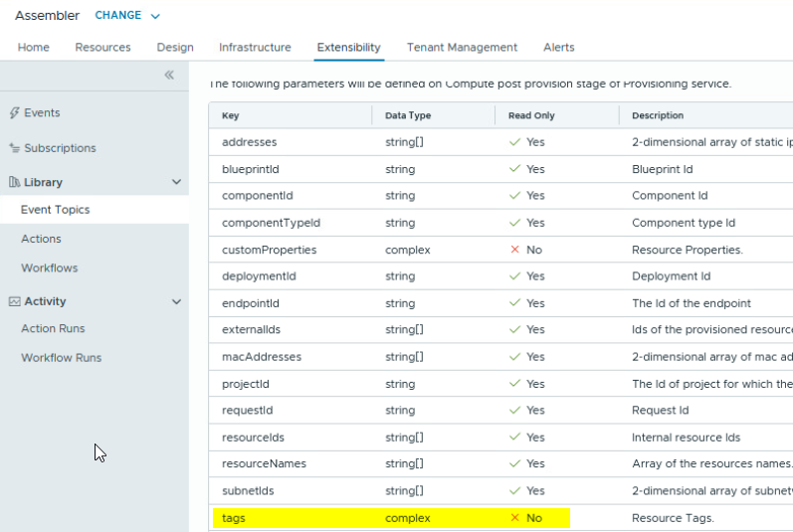Switch to the Alerts tab
793x532 pixels.
558,48
